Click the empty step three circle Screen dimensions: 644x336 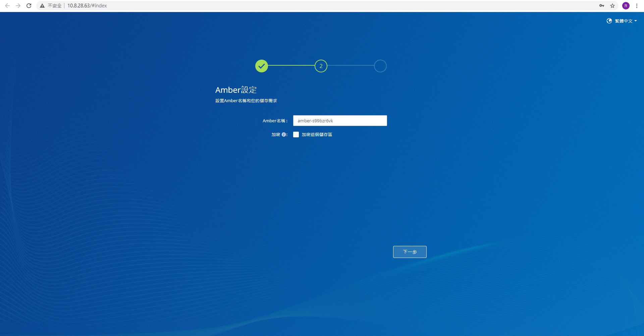(x=380, y=66)
